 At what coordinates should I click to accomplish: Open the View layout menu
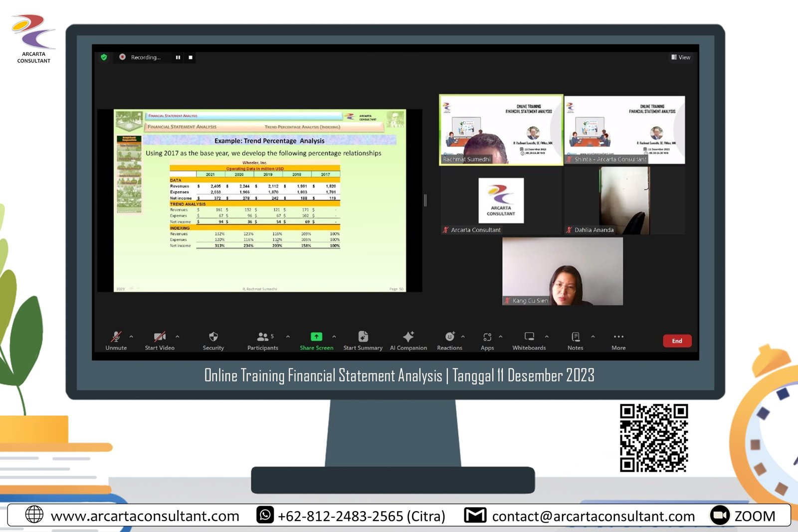point(681,57)
